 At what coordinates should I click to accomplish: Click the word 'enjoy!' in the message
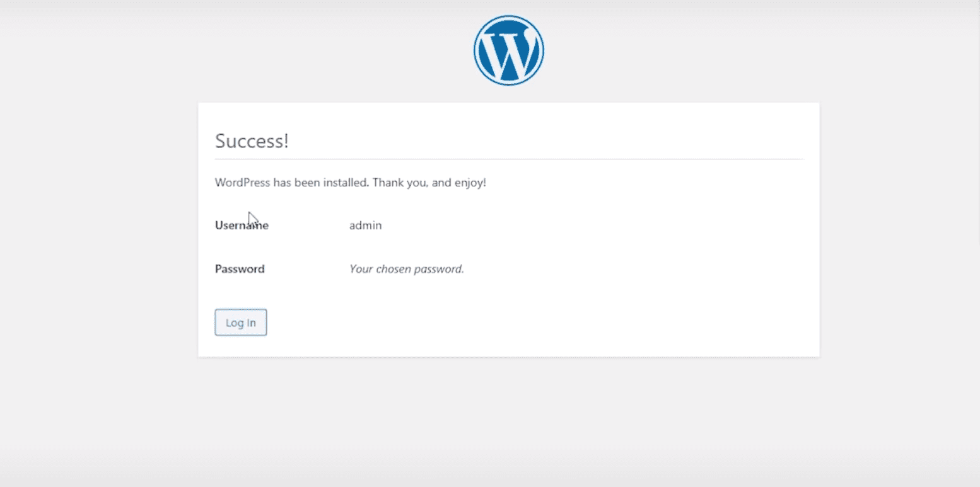click(470, 183)
